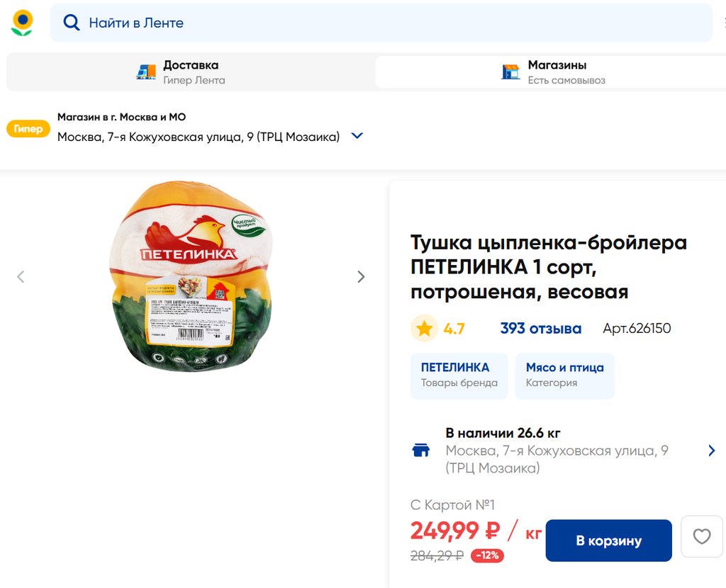Expand availability details arrow

(x=711, y=451)
